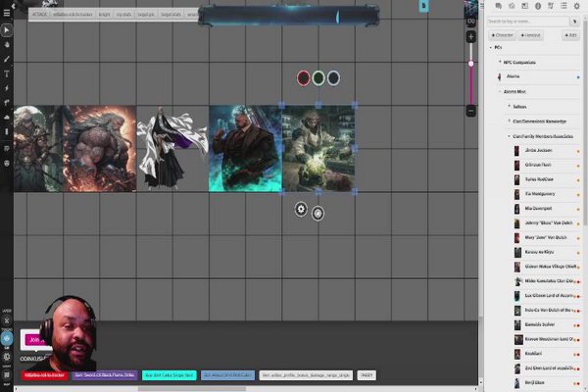Select the fiery beast token
Screen dimensions: 588x392
tap(99, 149)
